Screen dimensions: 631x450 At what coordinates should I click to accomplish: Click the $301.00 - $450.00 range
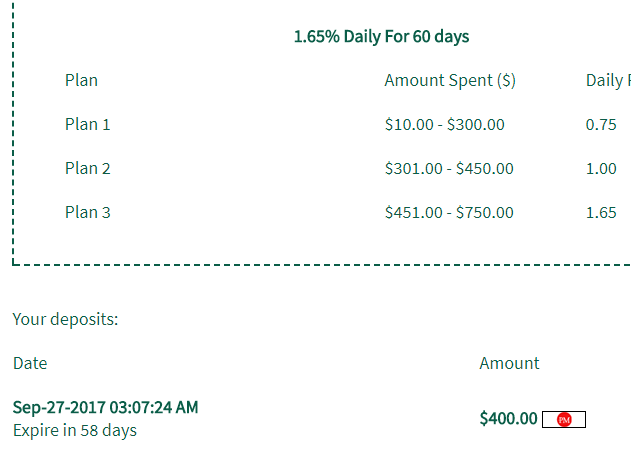tap(449, 169)
